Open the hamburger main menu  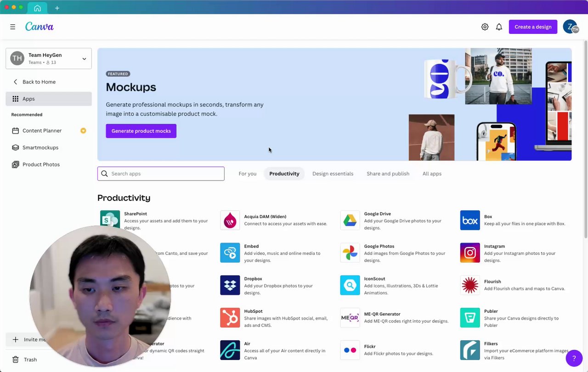pos(13,27)
